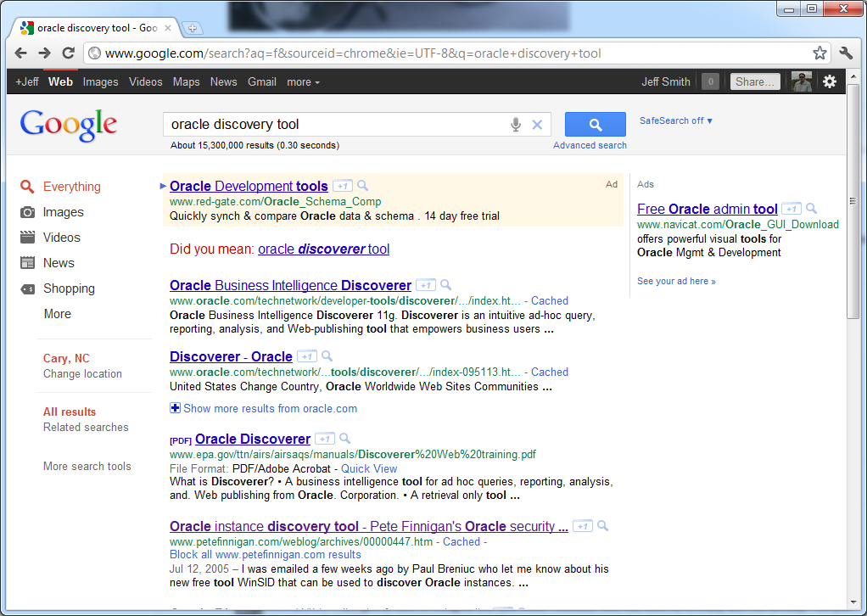Select Everything magnifier icon in sidebar
This screenshot has height=616, width=867.
[x=27, y=187]
